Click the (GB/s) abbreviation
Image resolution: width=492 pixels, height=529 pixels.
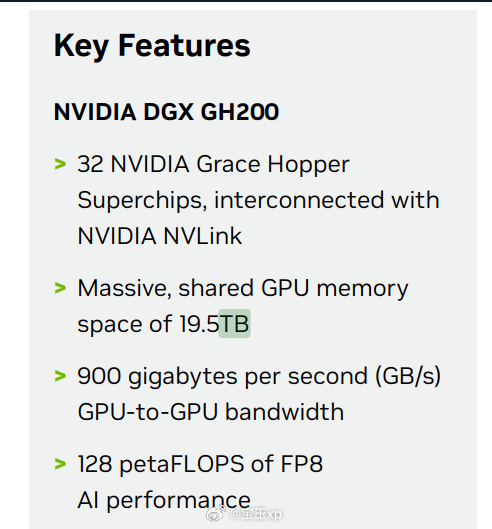pyautogui.click(x=408, y=376)
